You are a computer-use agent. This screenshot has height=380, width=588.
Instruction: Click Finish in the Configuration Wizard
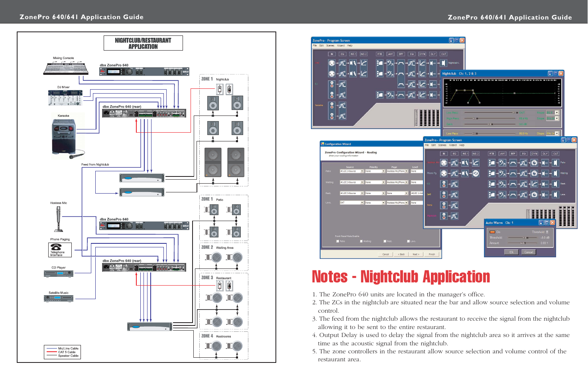432,254
